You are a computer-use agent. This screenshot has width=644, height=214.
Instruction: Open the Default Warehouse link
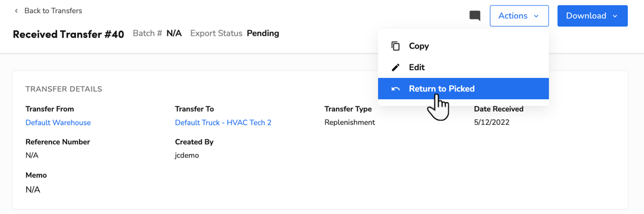[x=58, y=122]
